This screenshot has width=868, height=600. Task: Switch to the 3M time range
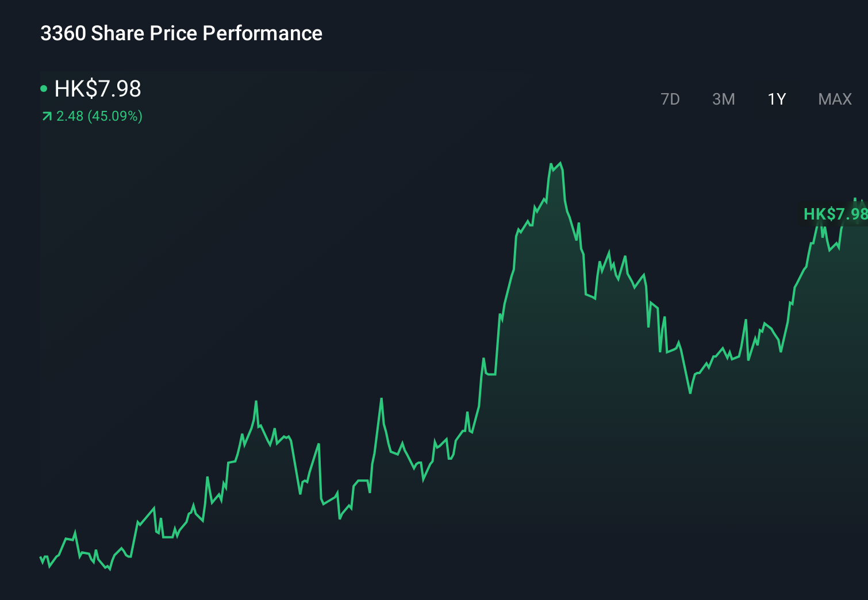[x=723, y=99]
